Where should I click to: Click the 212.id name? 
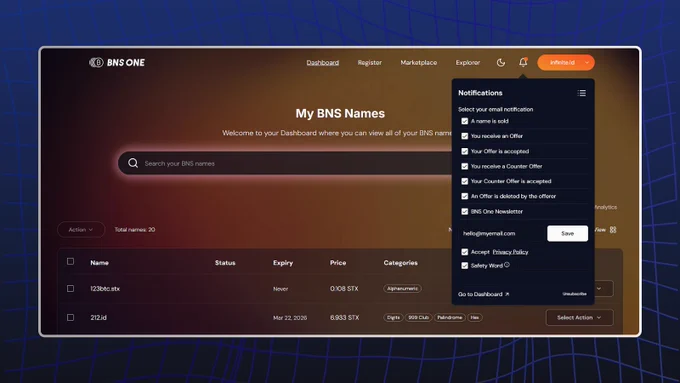click(98, 318)
